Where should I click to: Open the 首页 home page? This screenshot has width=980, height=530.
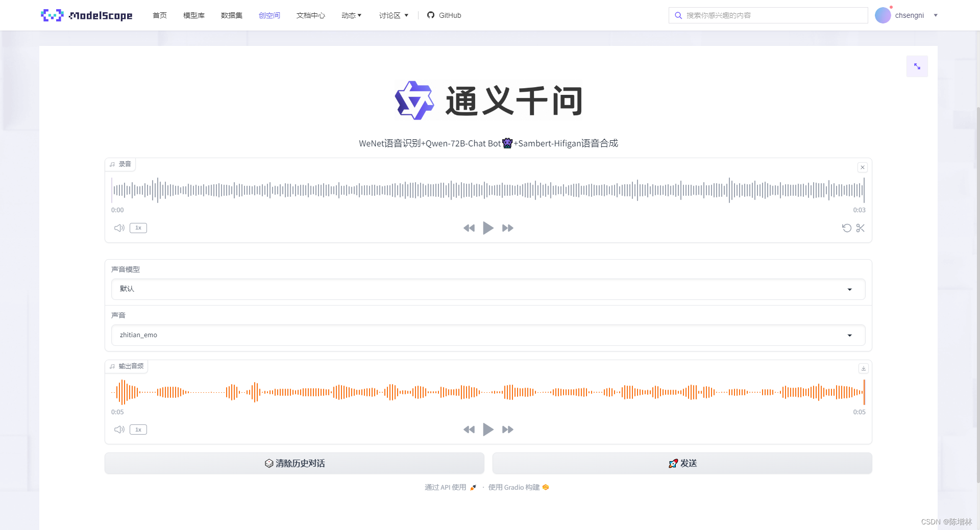pyautogui.click(x=160, y=15)
